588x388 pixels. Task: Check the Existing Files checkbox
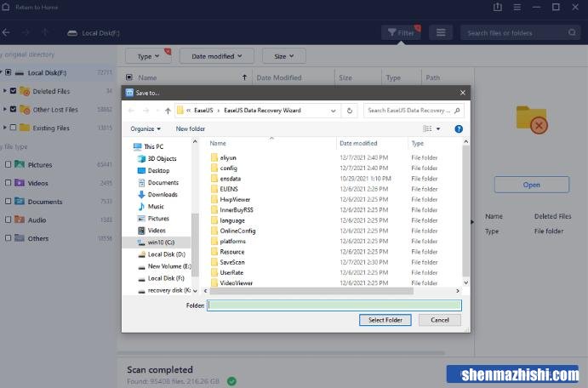[x=13, y=128]
